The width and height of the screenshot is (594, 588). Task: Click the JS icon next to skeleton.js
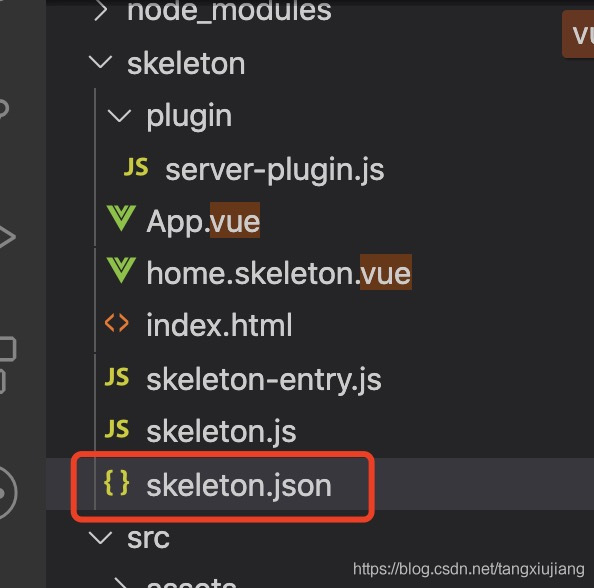point(117,429)
